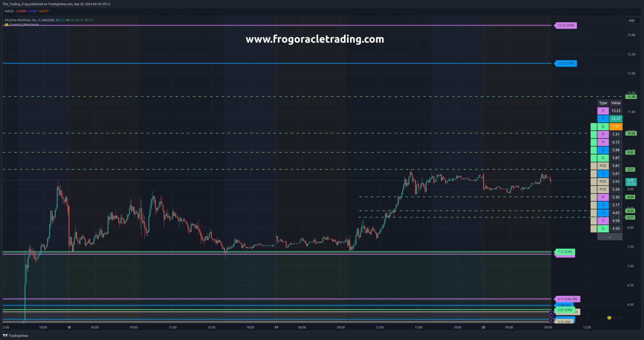Click the frog icon next to version 2.1.3
The width and height of the screenshot is (644, 340).
coord(609,318)
